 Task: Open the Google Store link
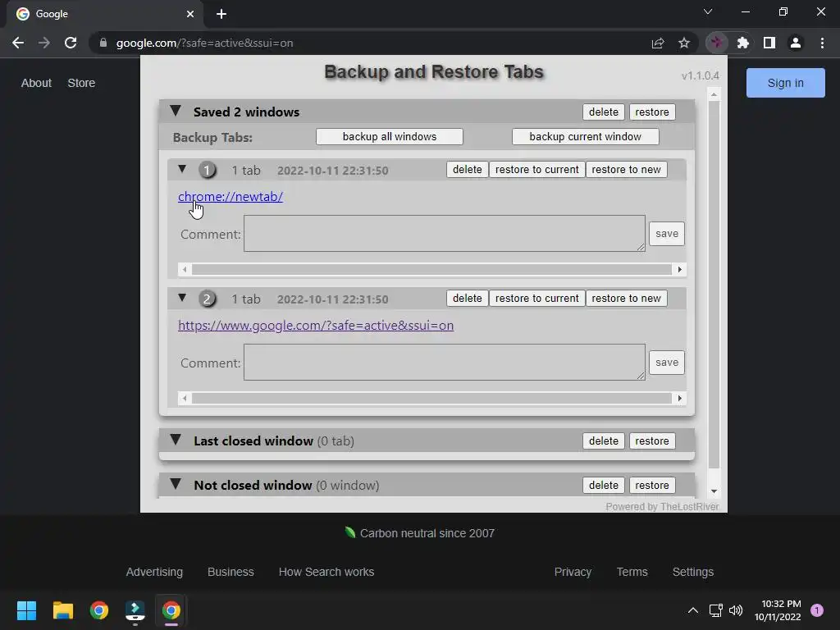pyautogui.click(x=81, y=83)
